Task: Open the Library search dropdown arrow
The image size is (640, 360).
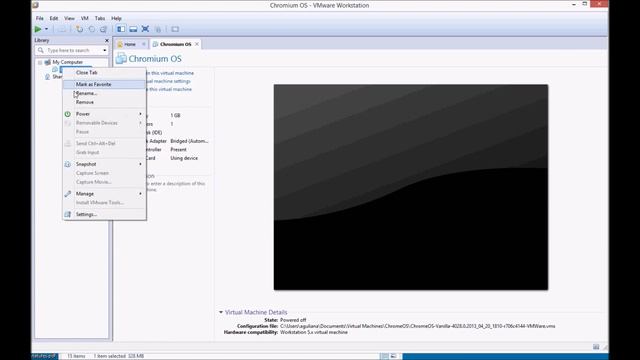Action: (105, 50)
